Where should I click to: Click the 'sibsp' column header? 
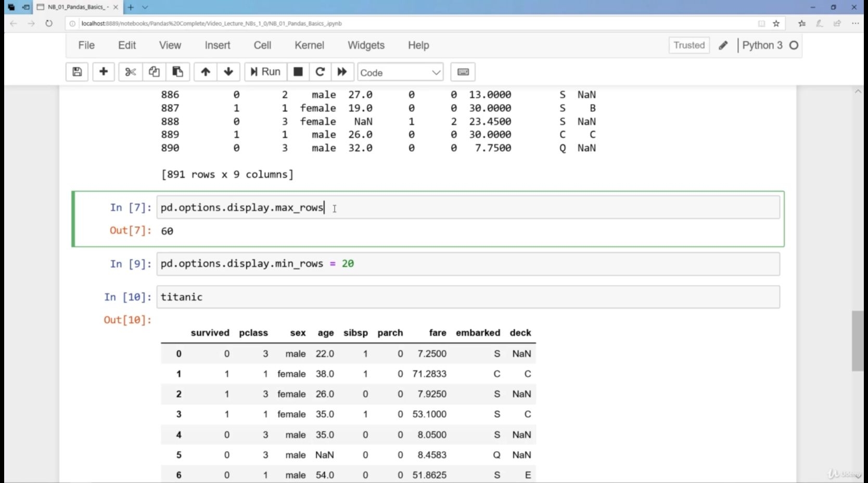(x=355, y=333)
